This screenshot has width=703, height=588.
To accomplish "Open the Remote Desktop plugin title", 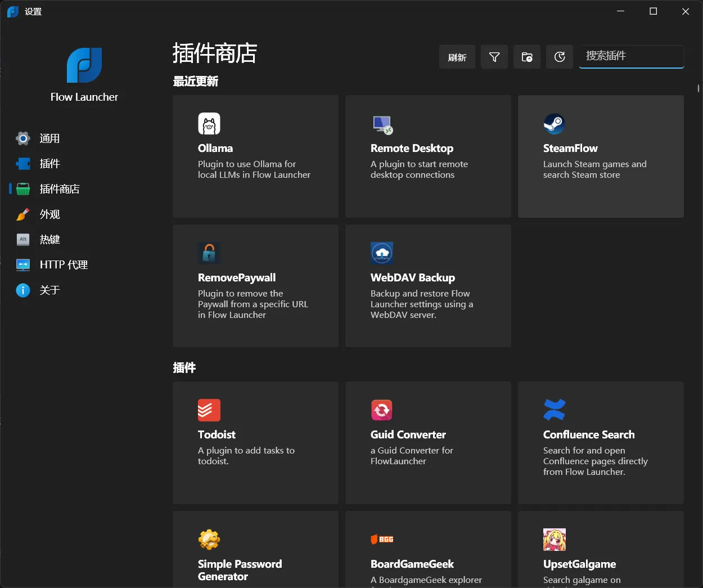I will [412, 148].
